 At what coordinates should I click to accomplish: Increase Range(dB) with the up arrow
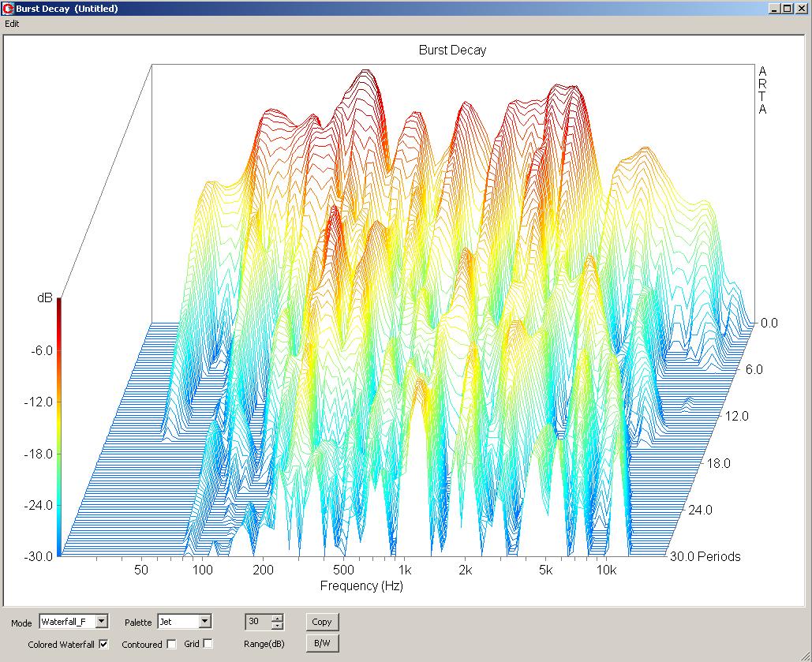click(x=278, y=618)
